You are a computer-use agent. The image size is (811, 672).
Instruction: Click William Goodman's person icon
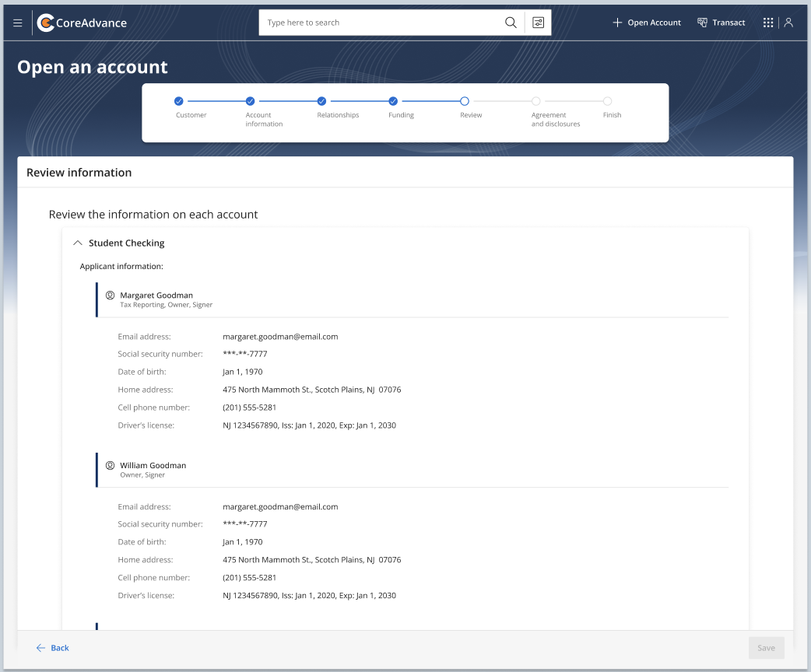tap(111, 465)
